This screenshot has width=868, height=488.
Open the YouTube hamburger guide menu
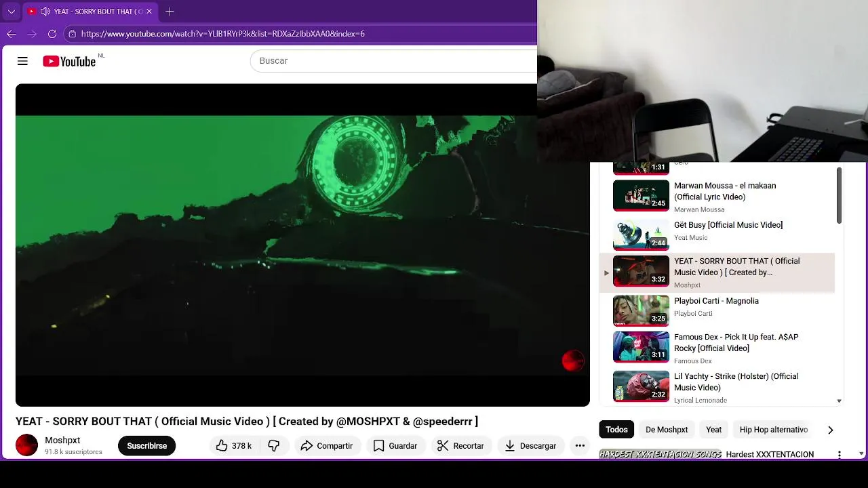point(22,61)
